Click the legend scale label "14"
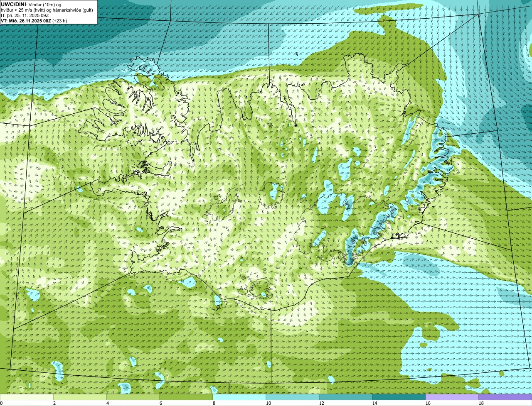This screenshot has height=406, width=532. (x=375, y=403)
